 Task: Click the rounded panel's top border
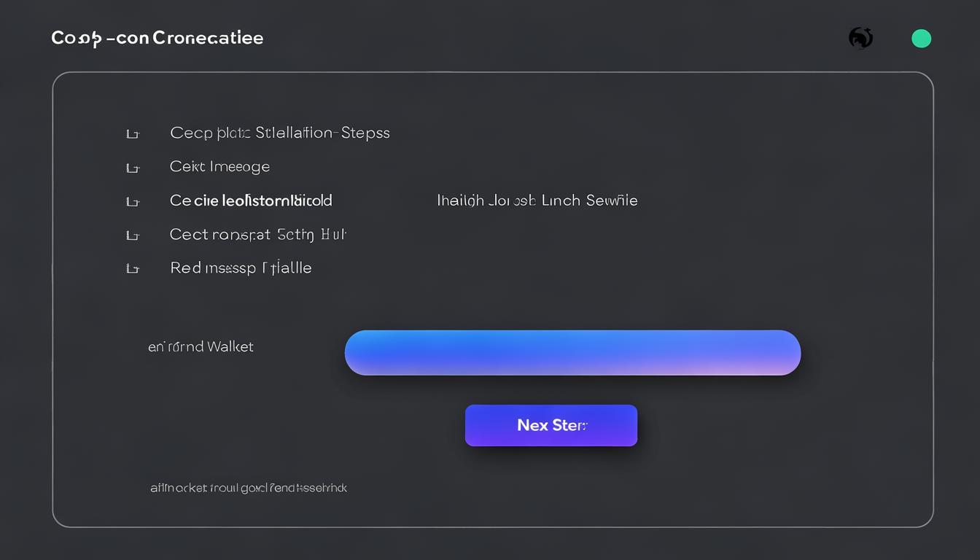pyautogui.click(x=493, y=72)
